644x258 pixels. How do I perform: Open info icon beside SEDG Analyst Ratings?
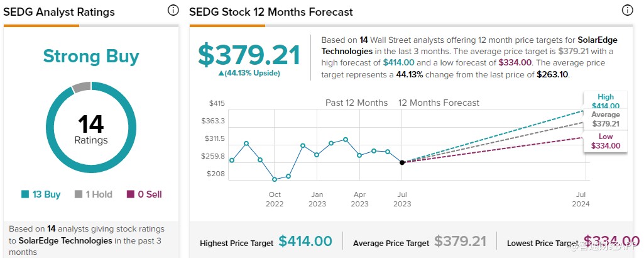coord(173,10)
